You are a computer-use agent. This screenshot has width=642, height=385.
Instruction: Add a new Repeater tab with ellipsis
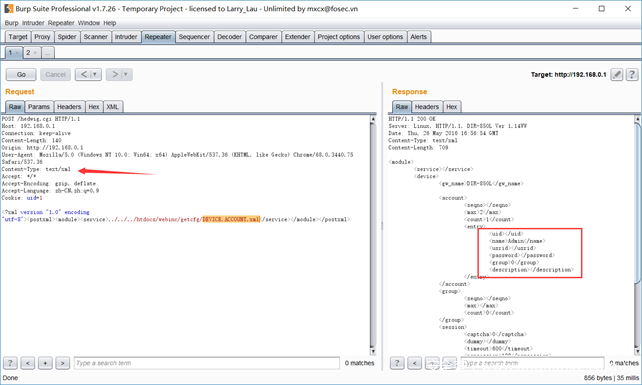point(47,53)
